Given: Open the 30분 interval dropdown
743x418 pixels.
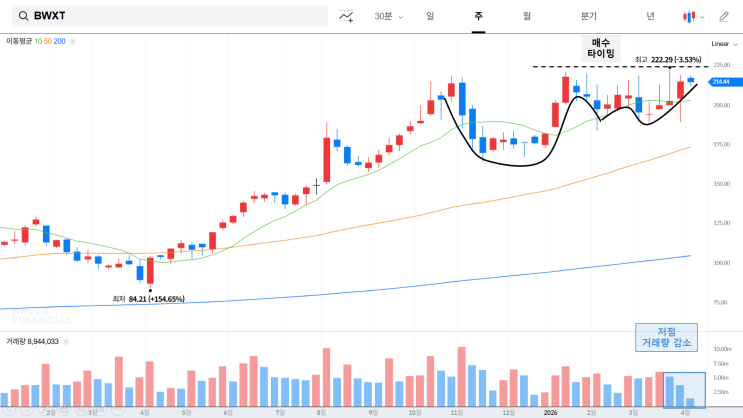Looking at the screenshot, I should [x=389, y=17].
